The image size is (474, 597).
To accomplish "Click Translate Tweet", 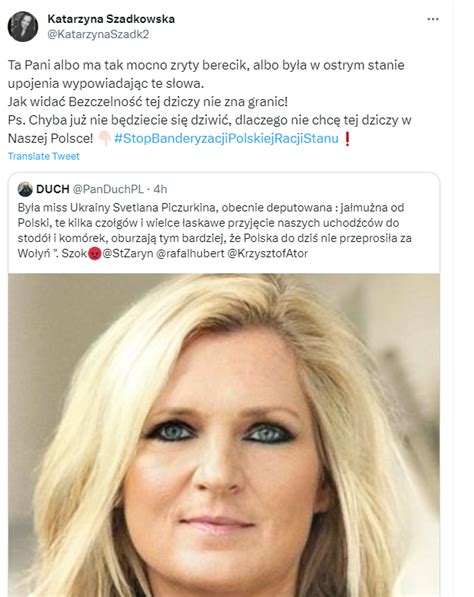I will (44, 156).
